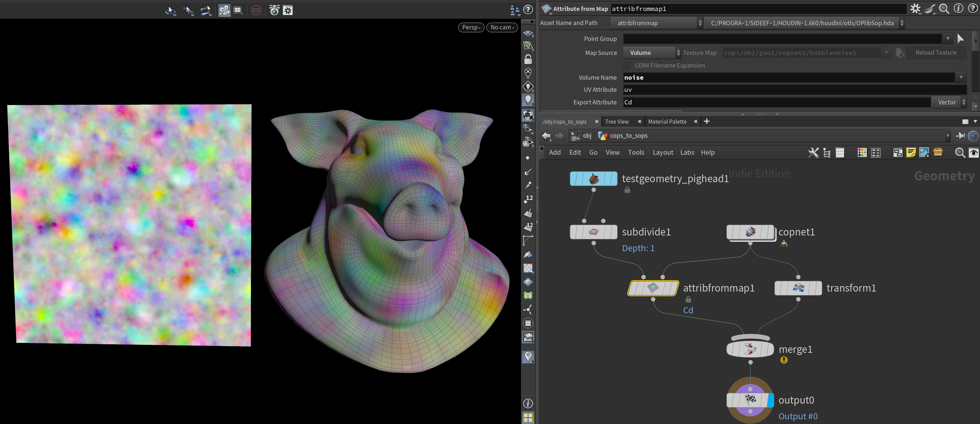Click the Reload Texture button

coord(935,53)
